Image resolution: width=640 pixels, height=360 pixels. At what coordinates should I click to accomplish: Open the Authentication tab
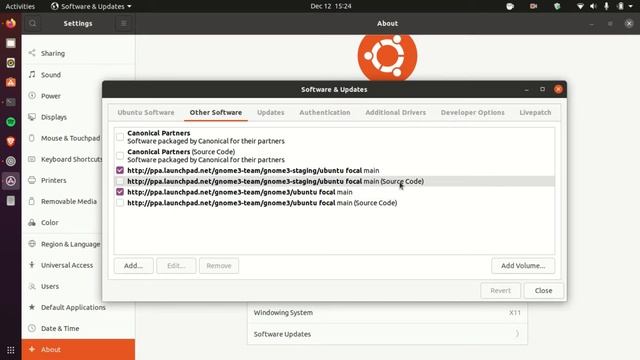point(324,112)
